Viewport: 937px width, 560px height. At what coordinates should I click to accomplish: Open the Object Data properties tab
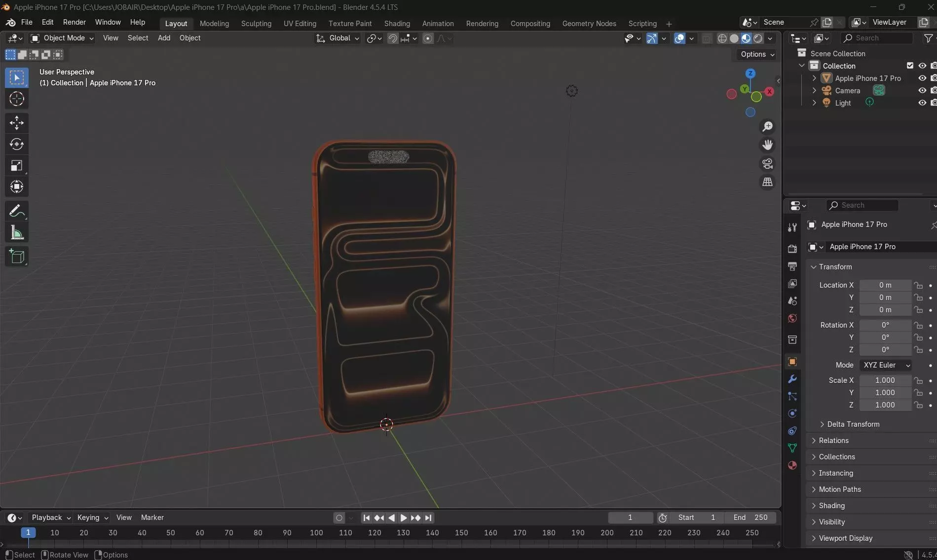point(792,448)
